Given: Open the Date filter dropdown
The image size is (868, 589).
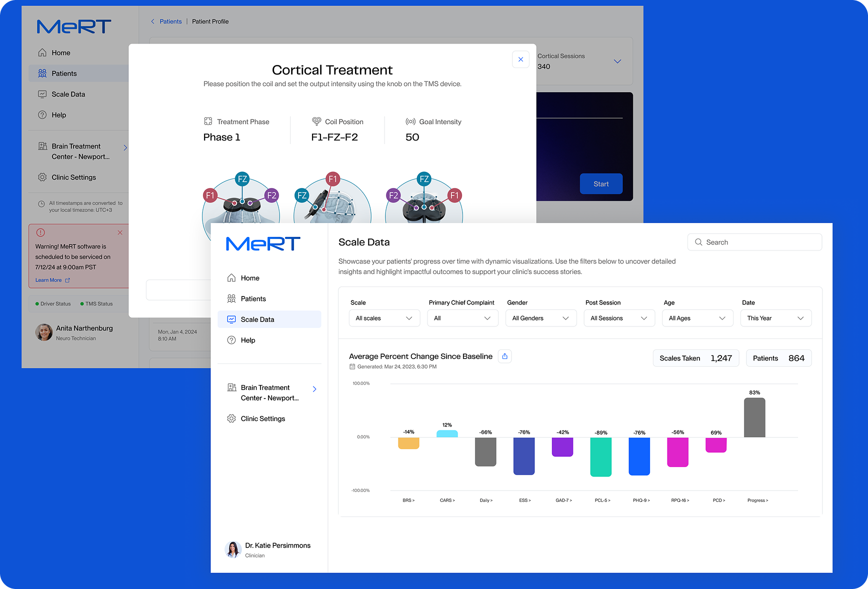Looking at the screenshot, I should [x=775, y=318].
